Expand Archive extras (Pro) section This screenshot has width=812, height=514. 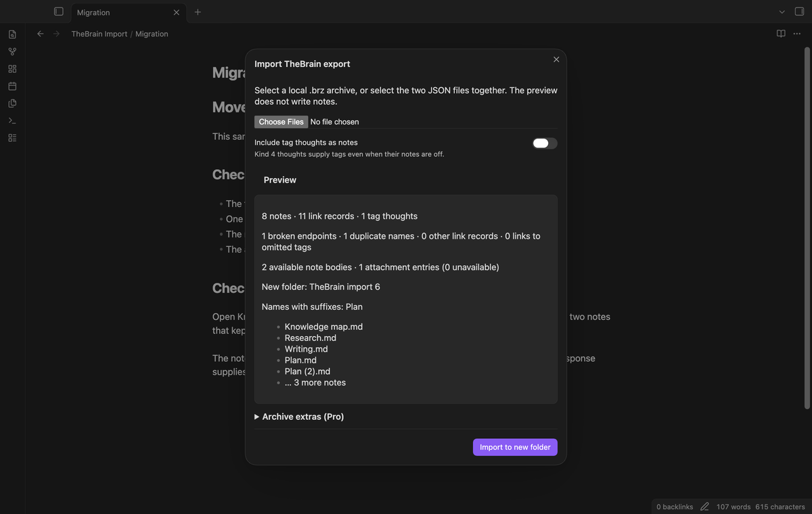pyautogui.click(x=299, y=417)
